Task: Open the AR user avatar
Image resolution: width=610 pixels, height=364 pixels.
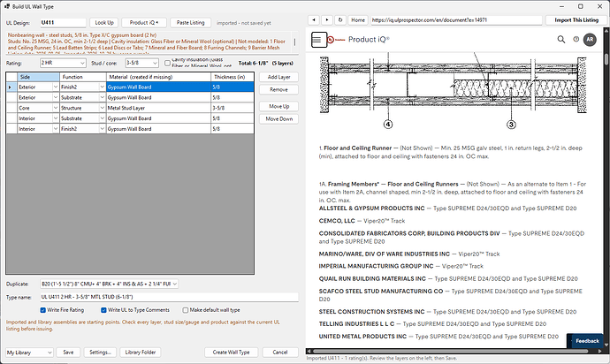Action: coord(590,39)
